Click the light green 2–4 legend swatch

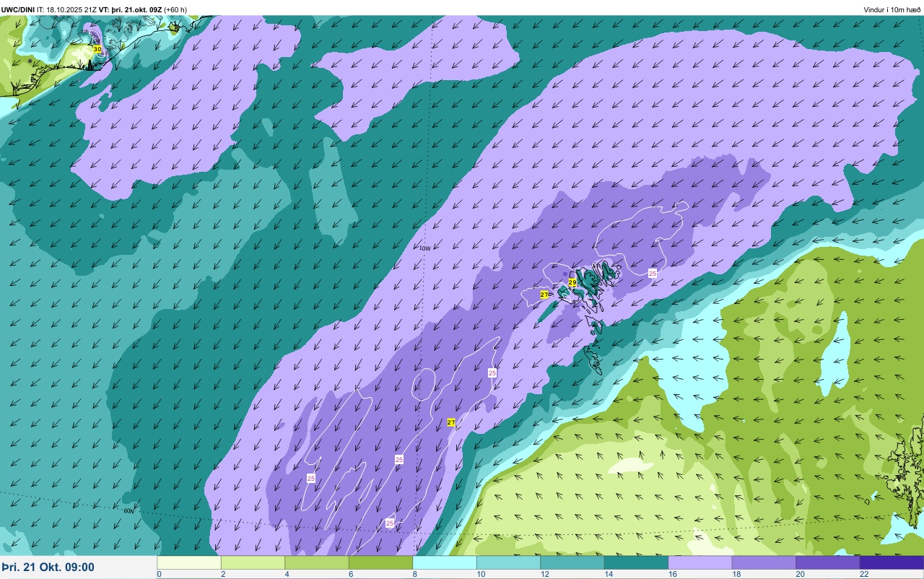[253, 562]
